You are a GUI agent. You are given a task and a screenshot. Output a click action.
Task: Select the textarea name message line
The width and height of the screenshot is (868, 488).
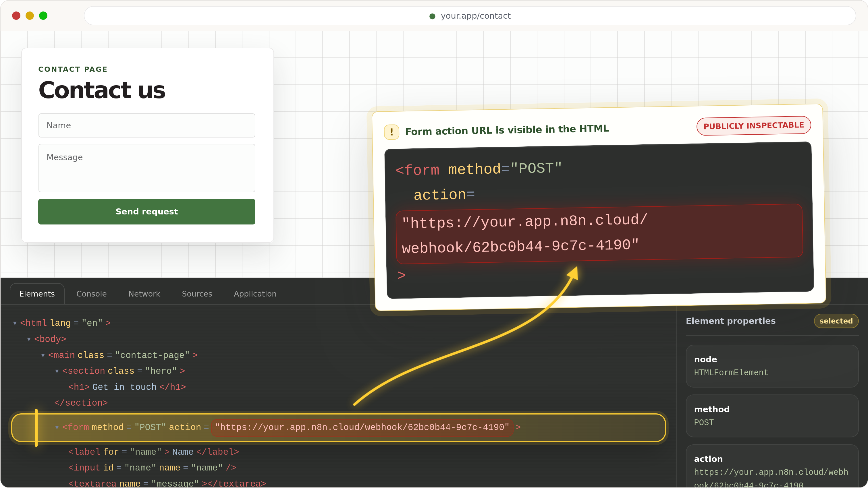[x=167, y=483]
